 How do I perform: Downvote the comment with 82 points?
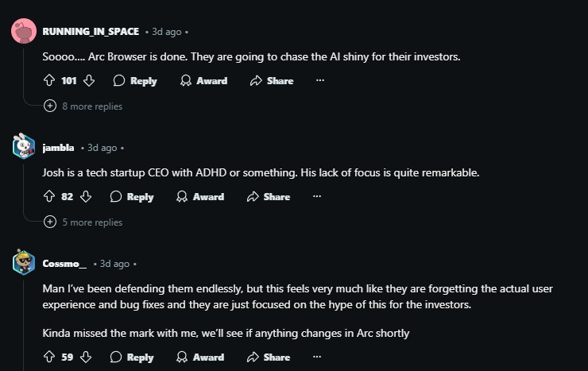click(x=86, y=196)
